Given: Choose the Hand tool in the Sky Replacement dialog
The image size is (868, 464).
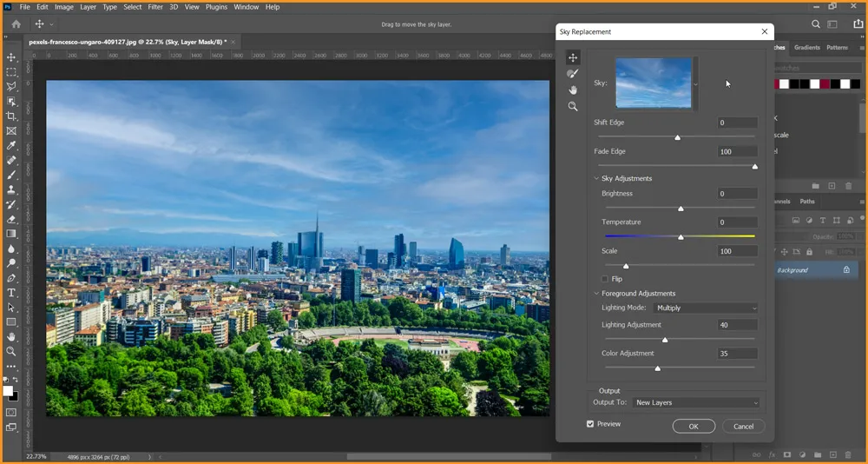Looking at the screenshot, I should pyautogui.click(x=573, y=89).
